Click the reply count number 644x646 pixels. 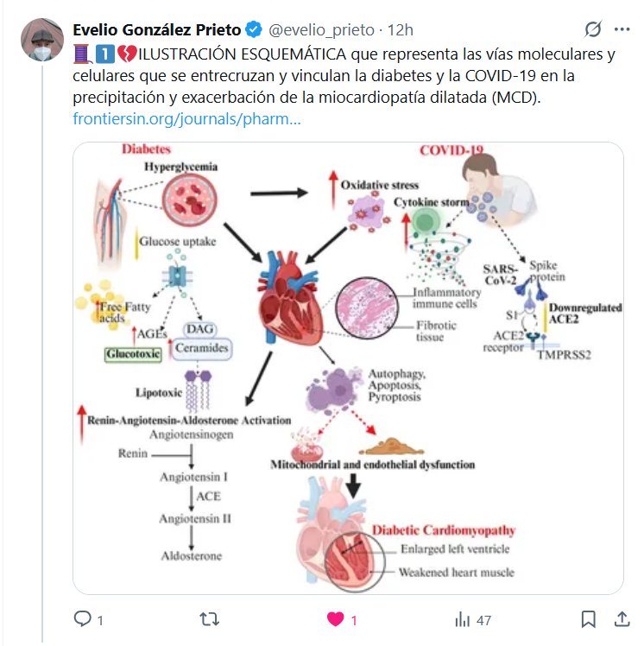100,620
